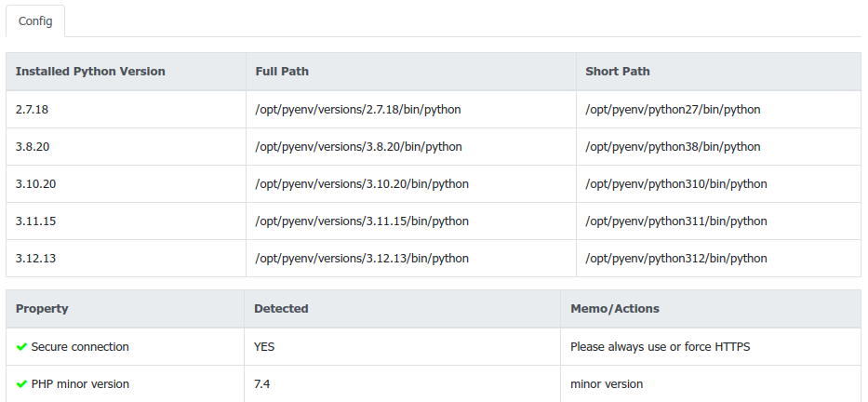Click the Installed Python Version column header
The height and width of the screenshot is (402, 868).
90,72
